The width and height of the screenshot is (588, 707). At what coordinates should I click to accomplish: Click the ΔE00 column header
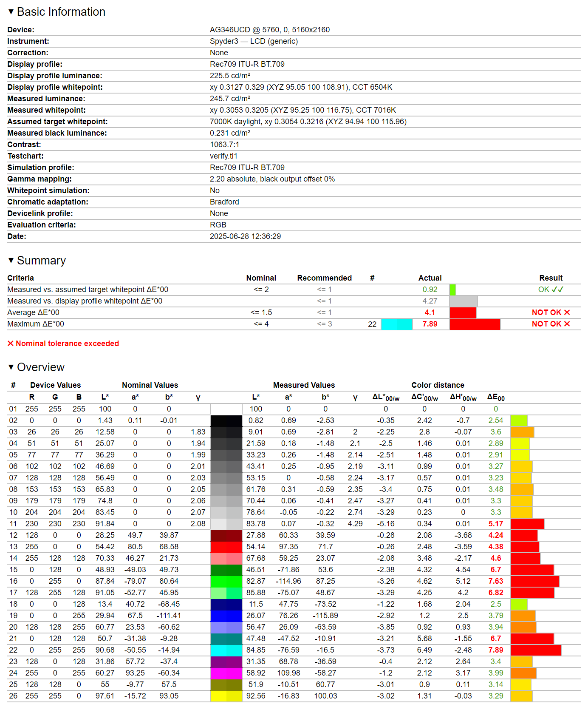pyautogui.click(x=496, y=397)
